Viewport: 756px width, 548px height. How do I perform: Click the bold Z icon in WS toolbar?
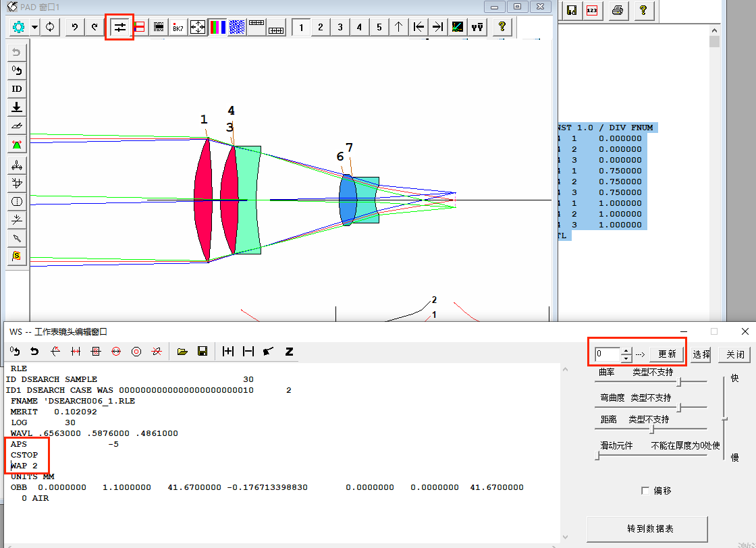pos(290,352)
